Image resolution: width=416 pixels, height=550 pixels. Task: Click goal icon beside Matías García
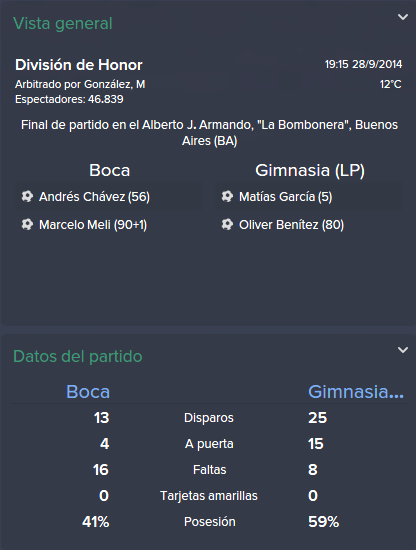point(227,196)
